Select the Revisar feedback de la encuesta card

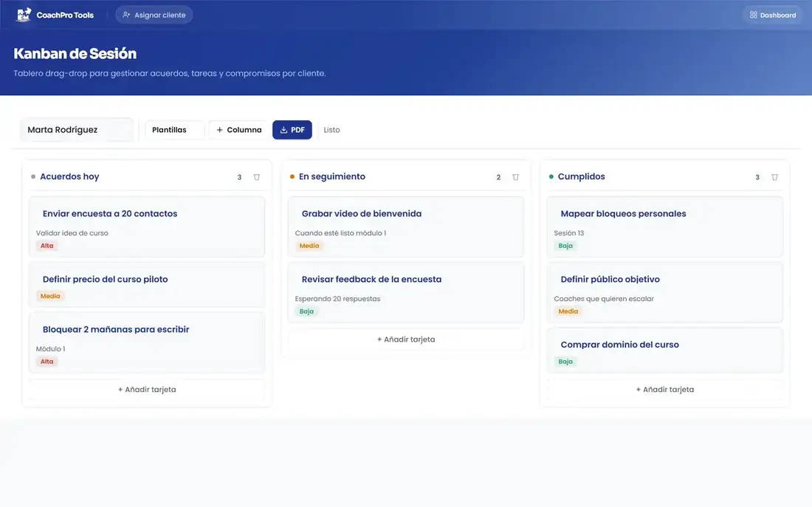coord(406,292)
